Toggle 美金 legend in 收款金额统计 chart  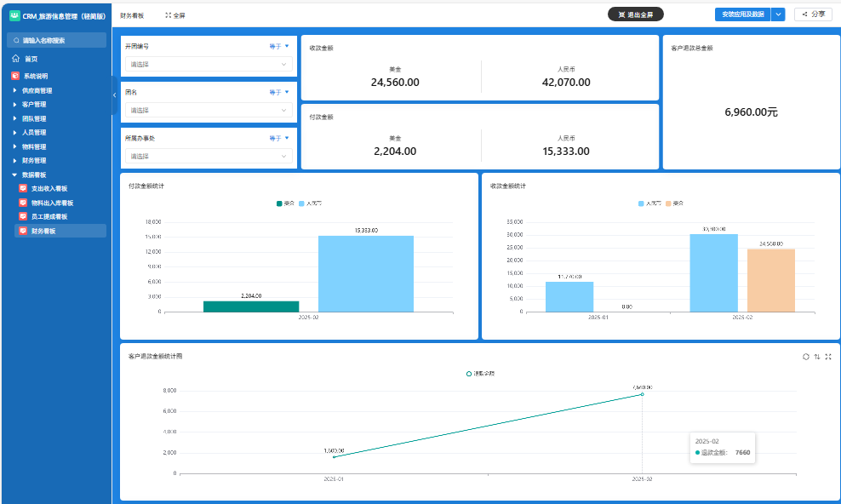pyautogui.click(x=674, y=203)
